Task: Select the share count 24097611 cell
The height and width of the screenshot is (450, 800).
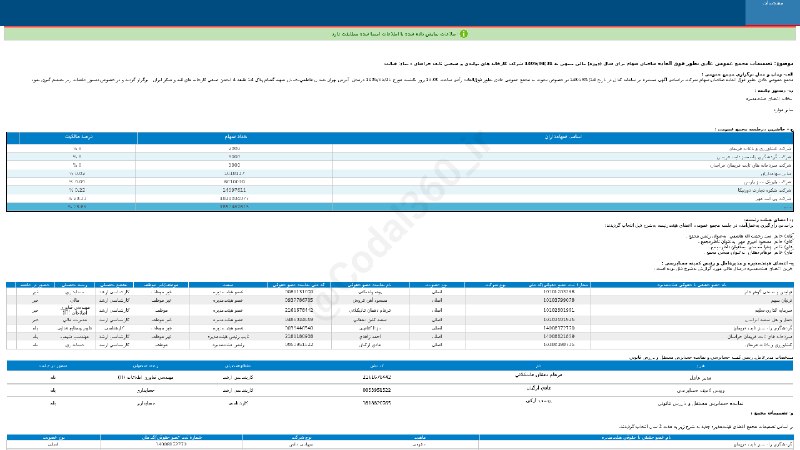Action: coord(234,190)
